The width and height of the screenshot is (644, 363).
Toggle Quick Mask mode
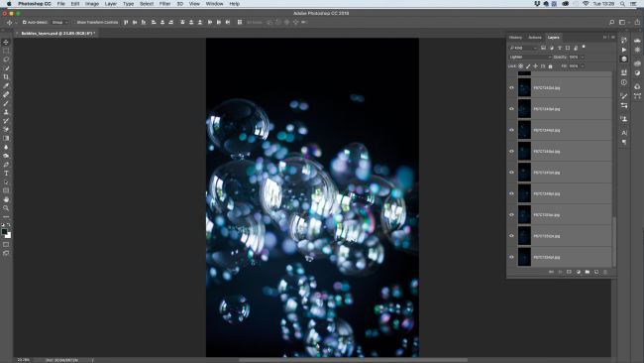[x=6, y=245]
